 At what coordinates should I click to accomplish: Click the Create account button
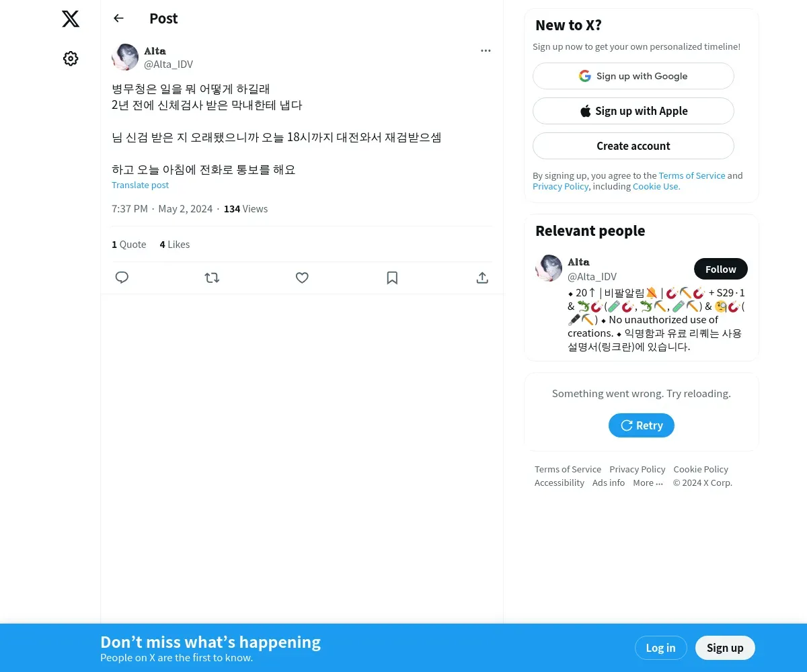(x=633, y=146)
